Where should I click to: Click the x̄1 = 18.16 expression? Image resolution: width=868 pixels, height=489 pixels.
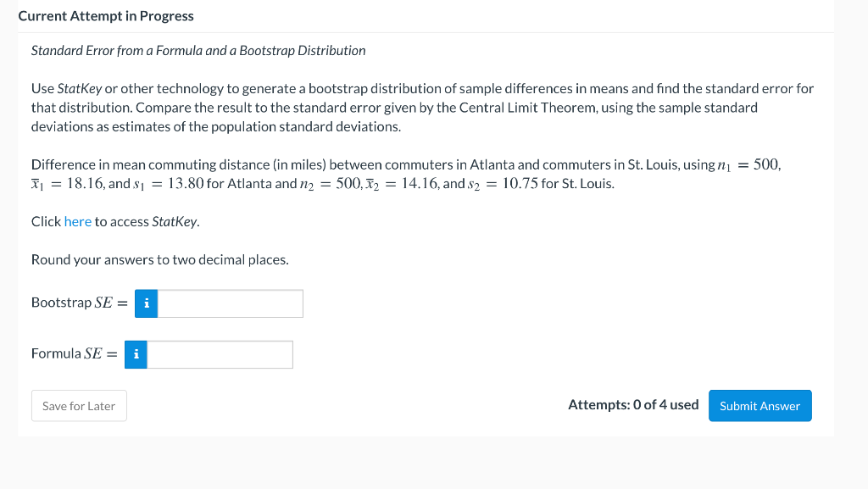(x=67, y=184)
